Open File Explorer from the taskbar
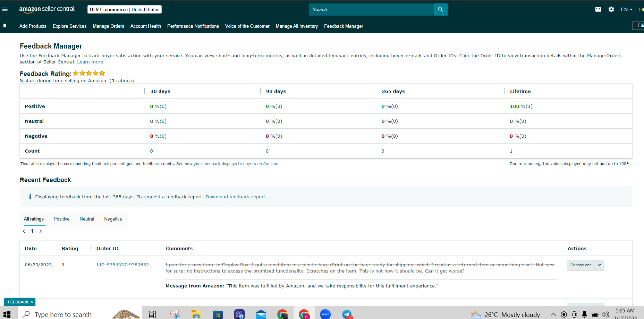The width and height of the screenshot is (644, 319). click(196, 314)
